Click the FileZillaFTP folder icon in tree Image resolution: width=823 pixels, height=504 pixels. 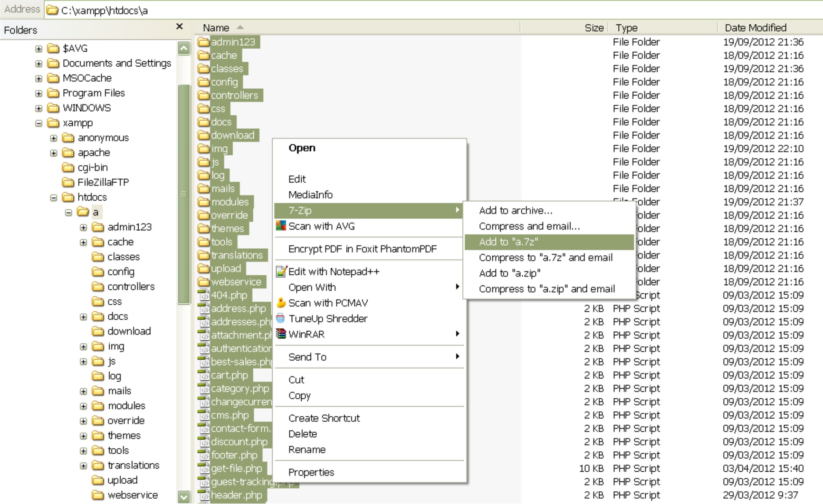click(68, 182)
